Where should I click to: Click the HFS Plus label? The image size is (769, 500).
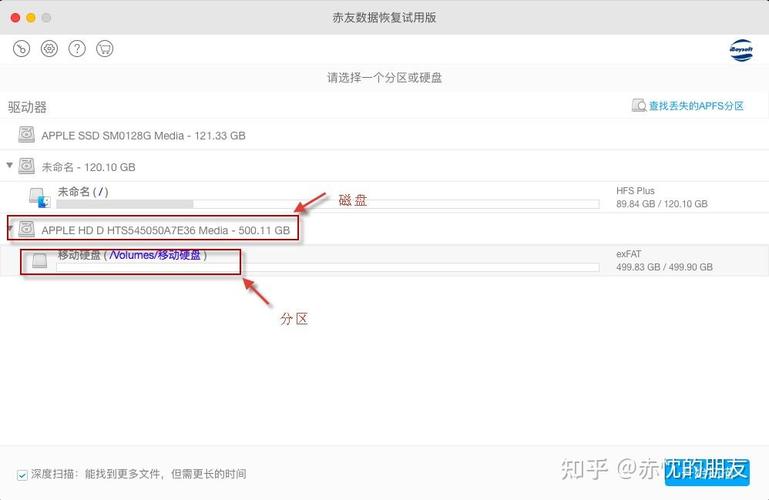pos(635,191)
